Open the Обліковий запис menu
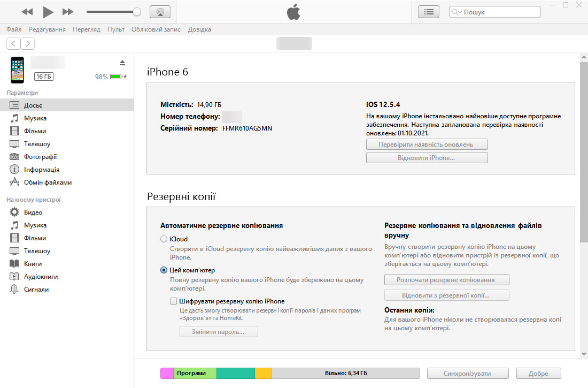Viewport: 588px width, 388px height. click(156, 29)
